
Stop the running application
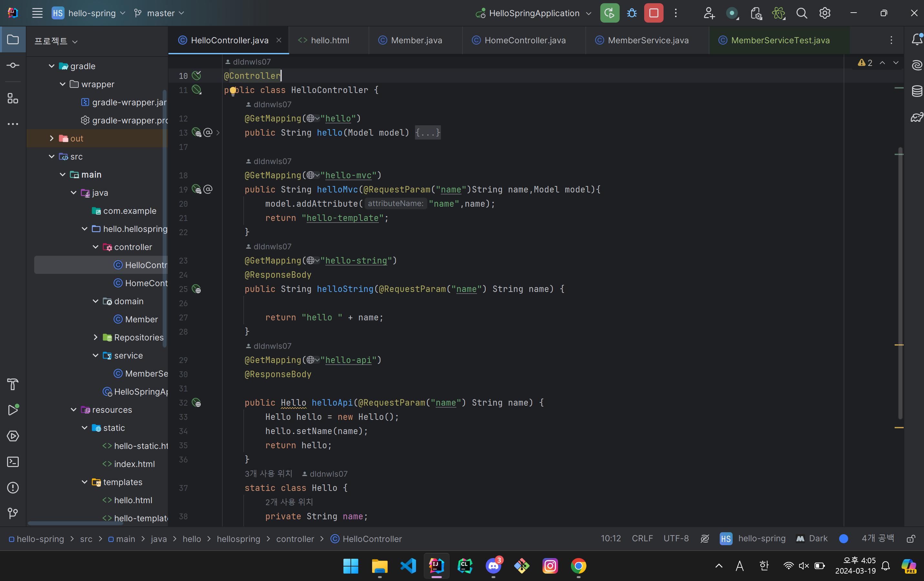pyautogui.click(x=654, y=13)
